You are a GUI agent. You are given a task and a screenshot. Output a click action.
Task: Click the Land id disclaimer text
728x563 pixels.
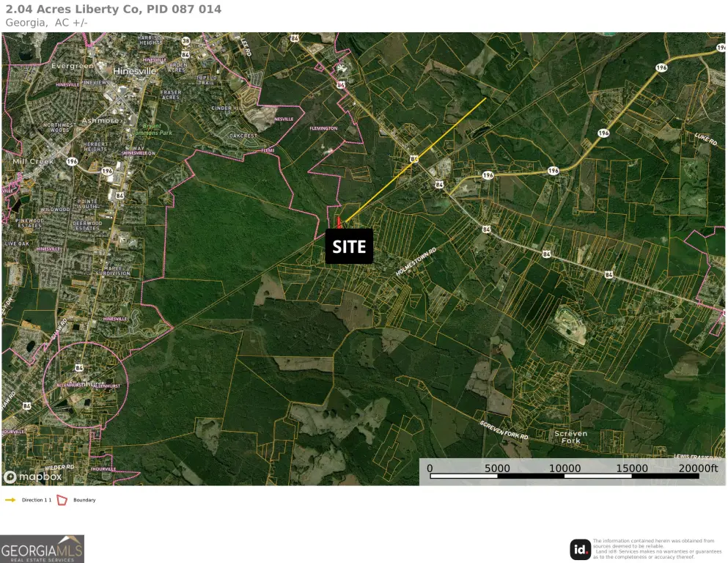657,548
